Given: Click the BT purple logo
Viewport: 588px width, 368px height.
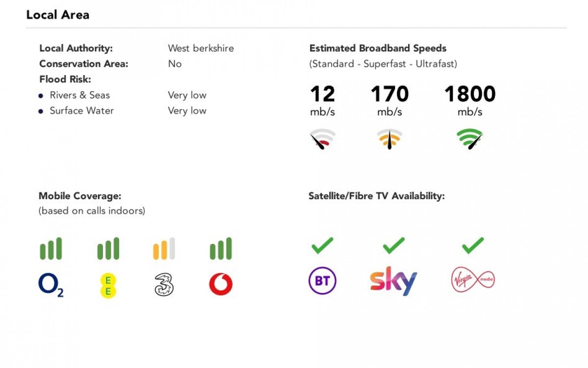Looking at the screenshot, I should (x=322, y=281).
